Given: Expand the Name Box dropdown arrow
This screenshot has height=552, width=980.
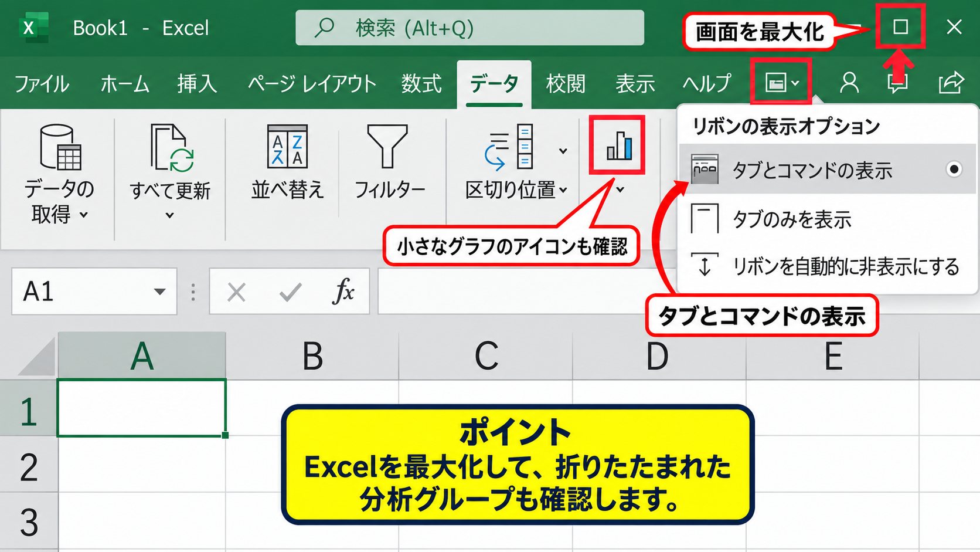Looking at the screenshot, I should (x=159, y=292).
